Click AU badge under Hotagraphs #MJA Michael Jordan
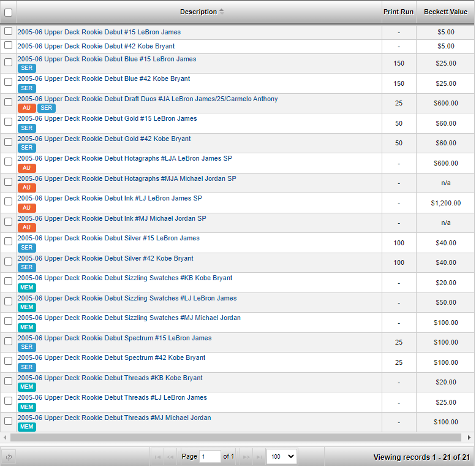 [x=27, y=188]
